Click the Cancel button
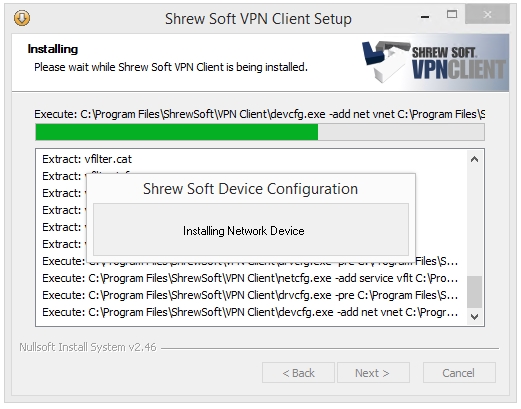 point(459,373)
